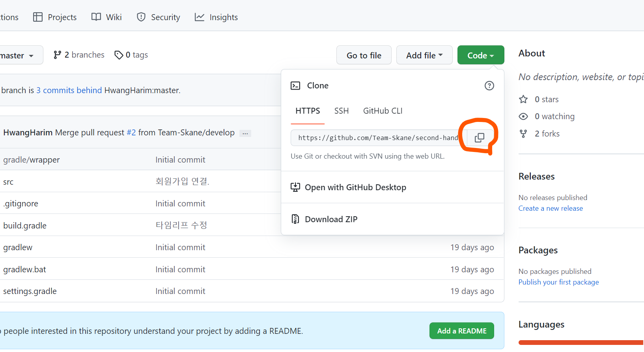Click the Packages heading

coord(538,250)
